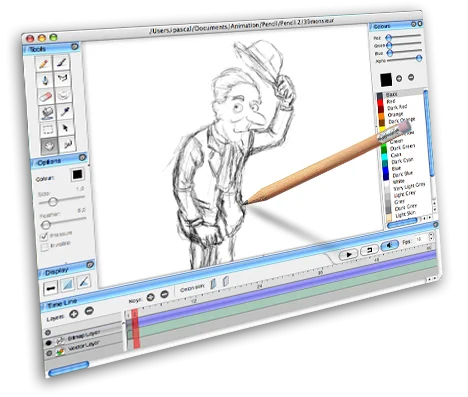The image size is (468, 397).
Task: Collapse the Display panel header button
Action: (x=90, y=265)
